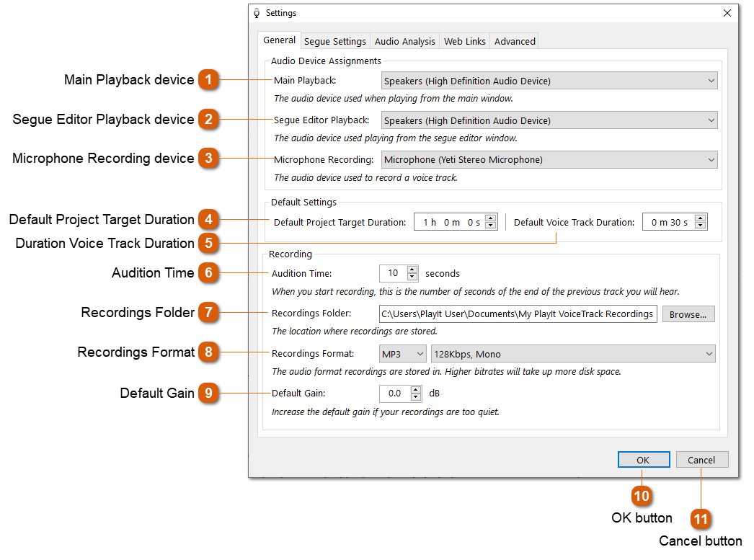The height and width of the screenshot is (560, 754).
Task: Click the OK button
Action: pyautogui.click(x=644, y=459)
